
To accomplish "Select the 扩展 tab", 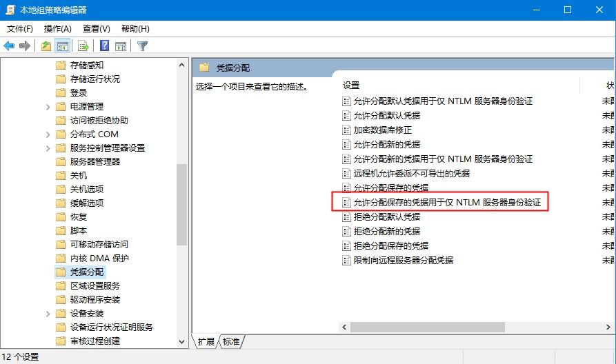I will coord(206,342).
